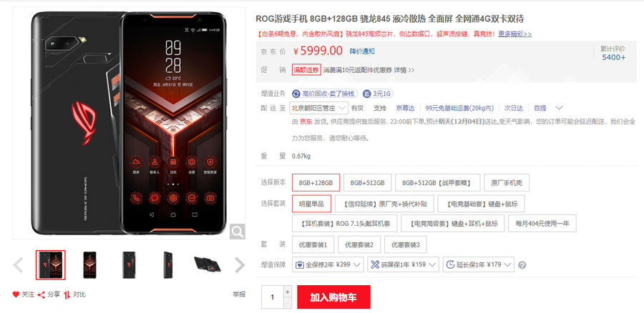This screenshot has width=644, height=313.
Task: Show next thumbnails with right arrow
Action: pos(240,265)
